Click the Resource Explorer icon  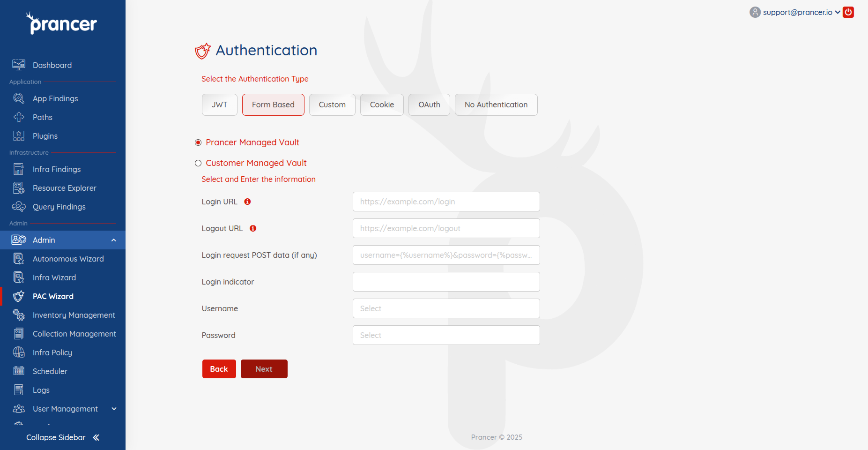click(x=19, y=188)
